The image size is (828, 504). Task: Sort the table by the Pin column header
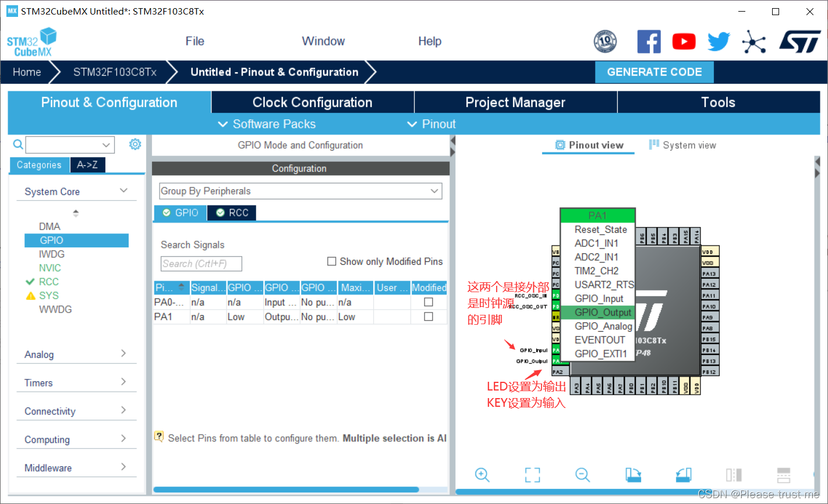171,288
